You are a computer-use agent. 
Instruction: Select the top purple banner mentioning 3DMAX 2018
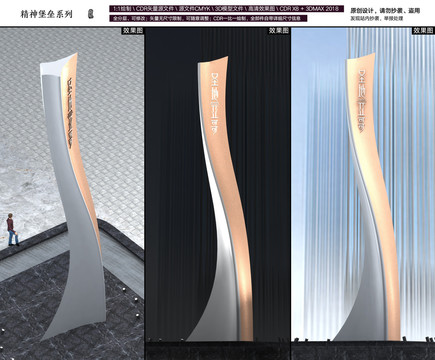(226, 9)
